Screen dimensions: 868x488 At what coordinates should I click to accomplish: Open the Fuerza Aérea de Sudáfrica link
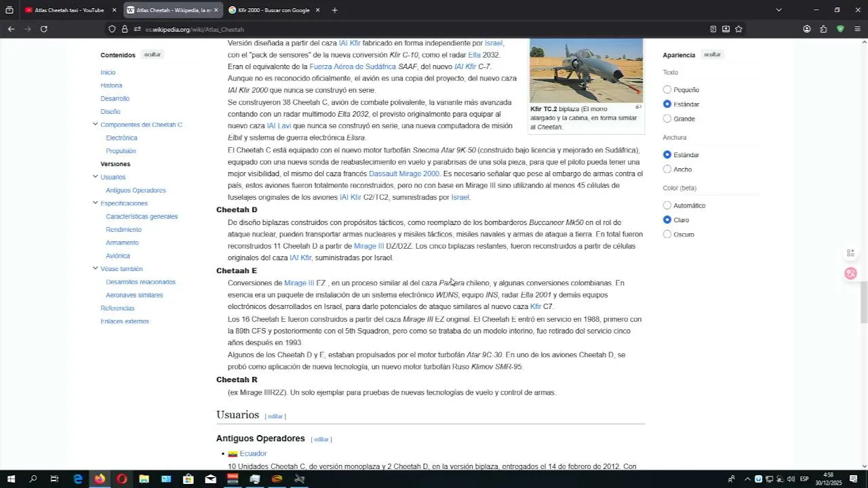coord(353,67)
